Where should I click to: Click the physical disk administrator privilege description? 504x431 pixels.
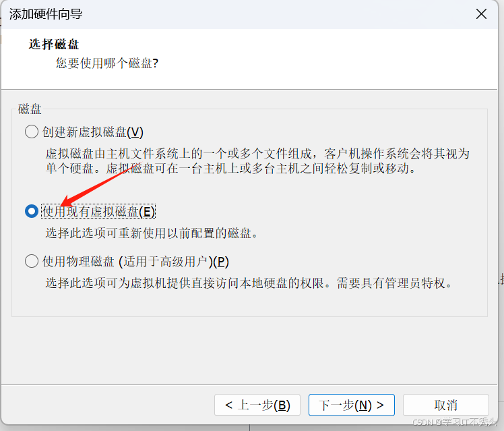[249, 283]
